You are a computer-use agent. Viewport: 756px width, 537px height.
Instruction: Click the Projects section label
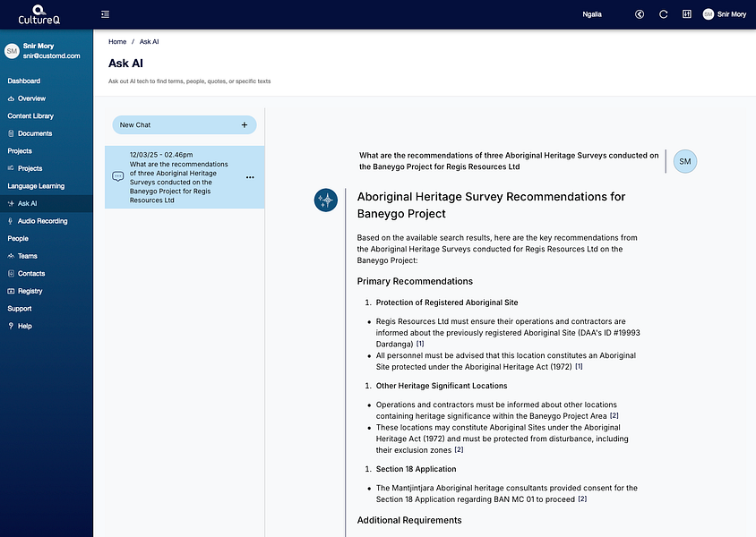[x=20, y=151]
